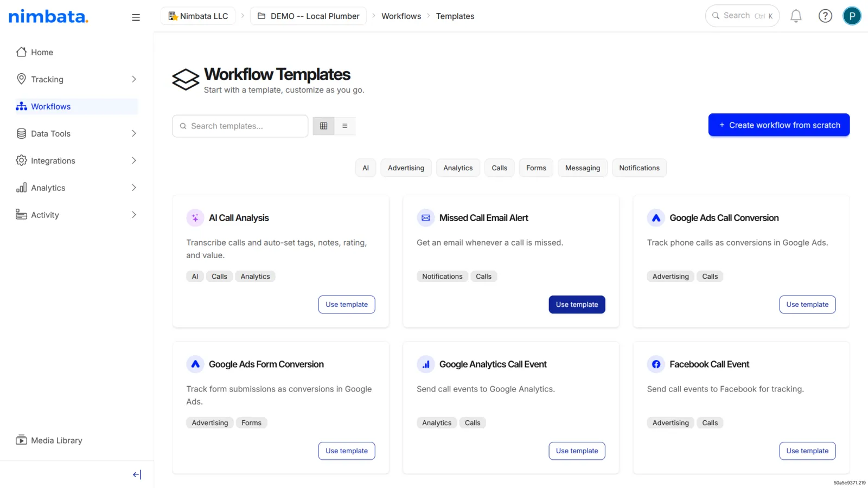Viewport: 868px width, 488px height.
Task: Click the Forms tag on Google Ads Form Conversion
Action: pos(251,423)
